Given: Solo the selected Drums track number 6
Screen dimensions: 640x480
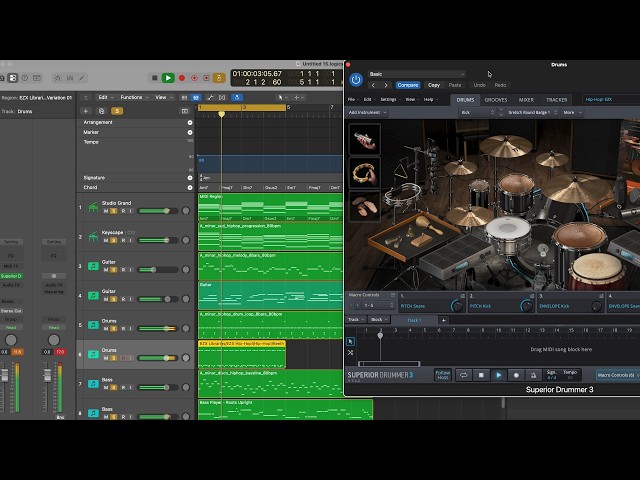Looking at the screenshot, I should [x=114, y=358].
